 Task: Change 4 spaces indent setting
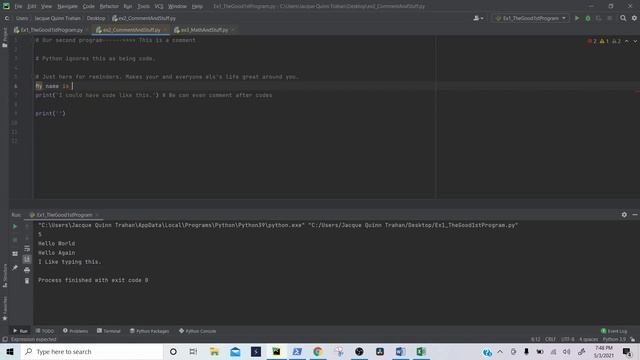[589, 340]
